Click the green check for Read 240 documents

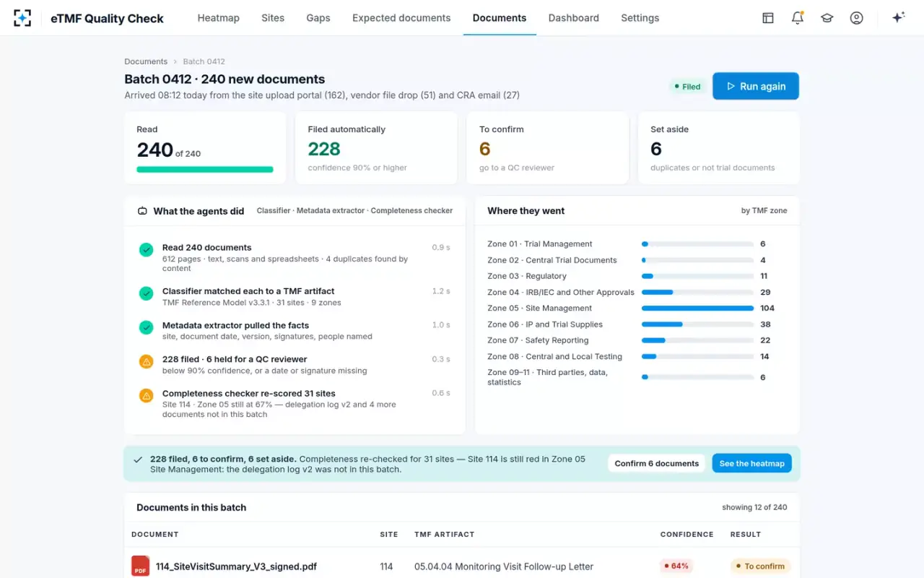tap(146, 250)
